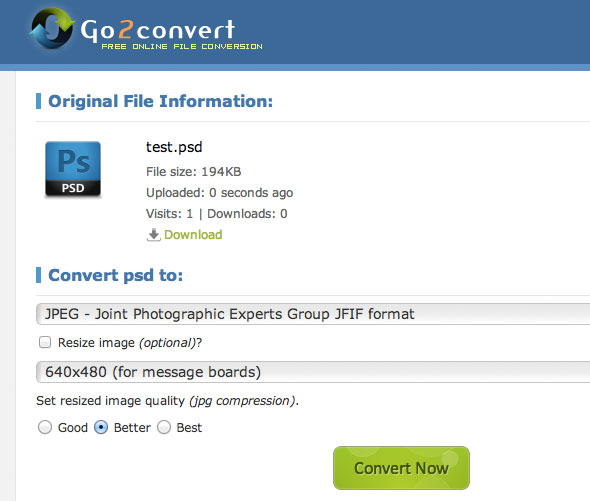Select the Good quality radio button
Screen dimensions: 590x501
tap(45, 427)
